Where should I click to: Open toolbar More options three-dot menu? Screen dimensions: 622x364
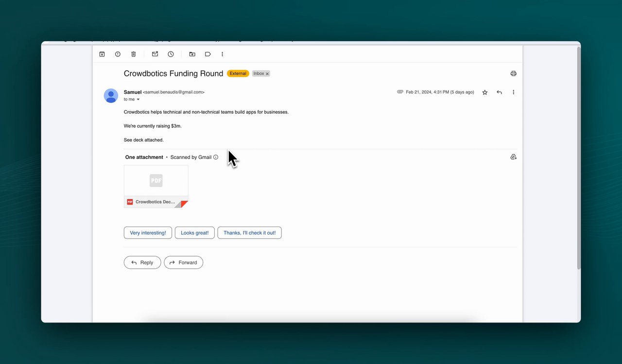223,54
